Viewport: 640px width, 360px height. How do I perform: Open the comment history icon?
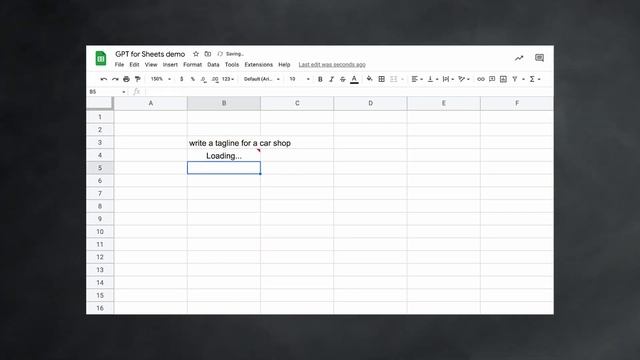(x=539, y=58)
